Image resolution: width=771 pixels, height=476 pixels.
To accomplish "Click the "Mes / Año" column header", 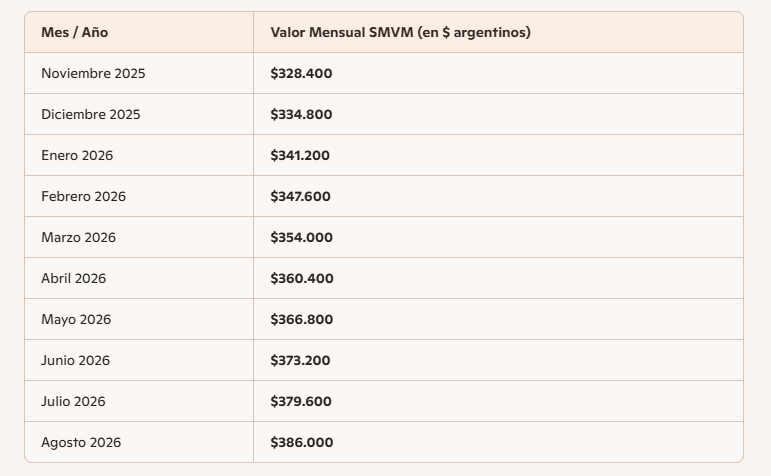I will coord(75,33).
